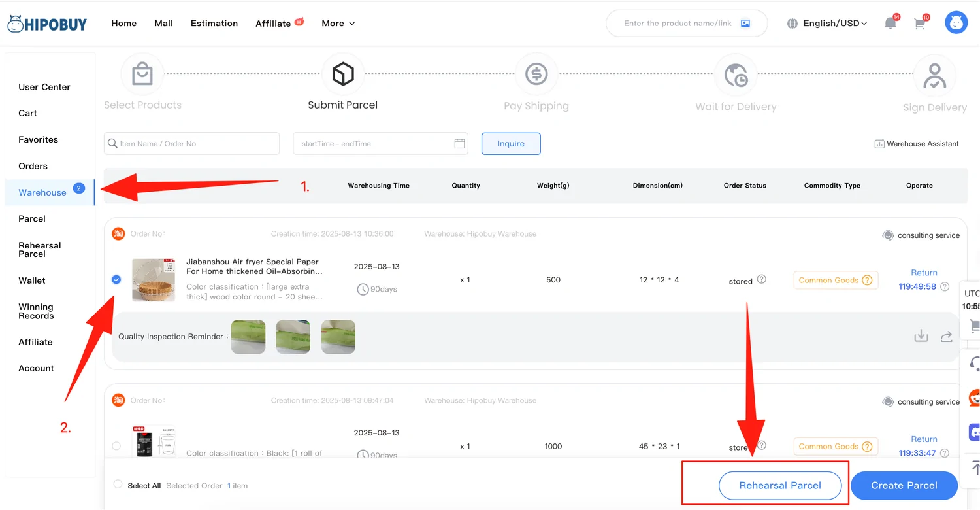Click the Common Goods help icon for air fryer paper

(x=867, y=280)
